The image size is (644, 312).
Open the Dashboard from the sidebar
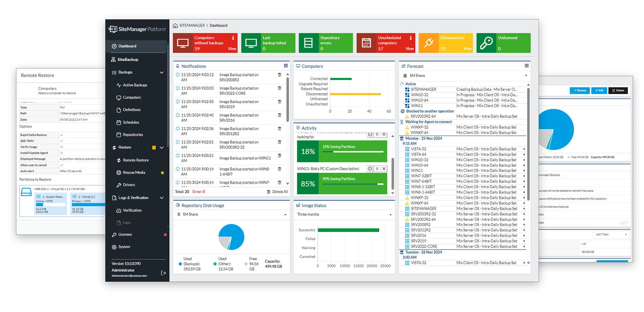(x=127, y=46)
